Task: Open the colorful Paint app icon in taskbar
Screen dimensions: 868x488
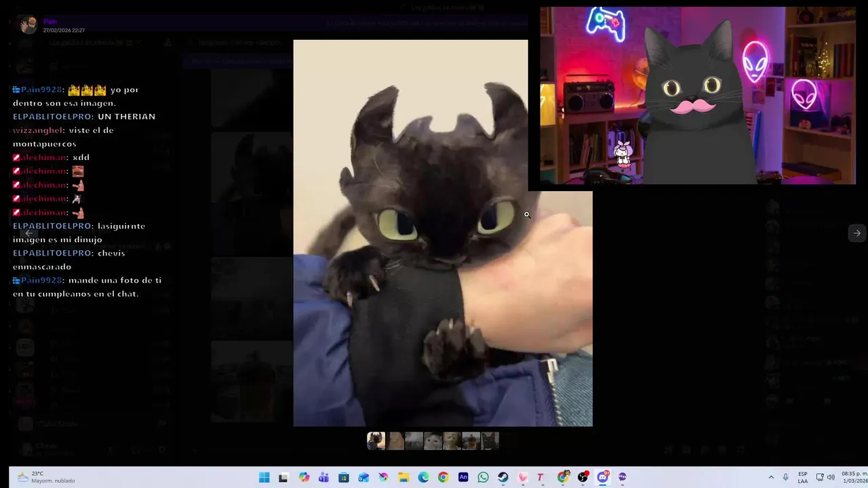Action: coord(384,478)
